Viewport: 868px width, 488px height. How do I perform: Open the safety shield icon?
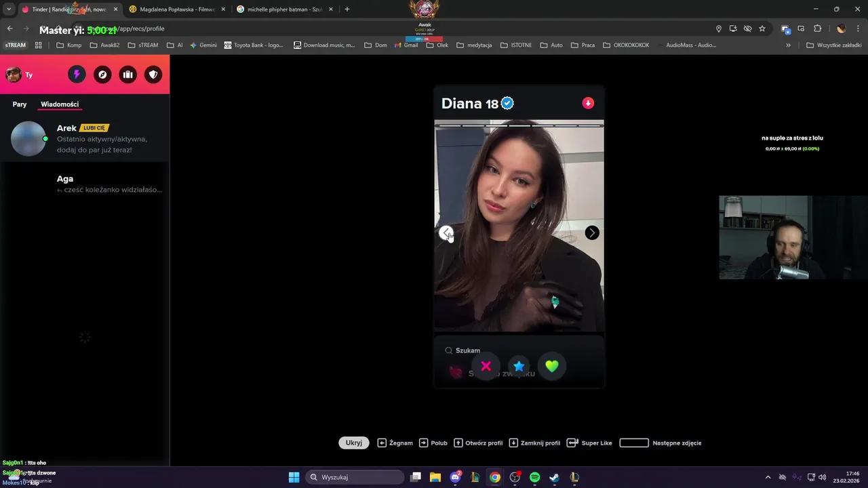tap(153, 75)
